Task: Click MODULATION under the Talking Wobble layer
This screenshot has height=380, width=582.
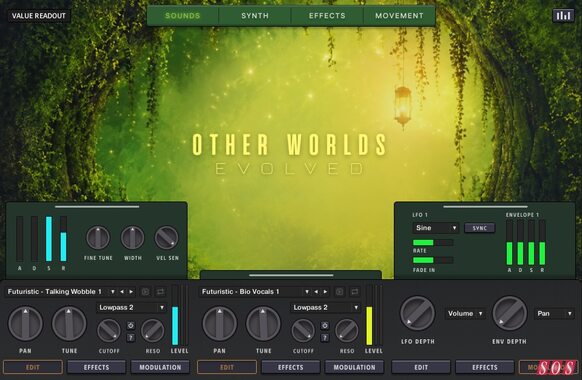Action: (x=160, y=367)
